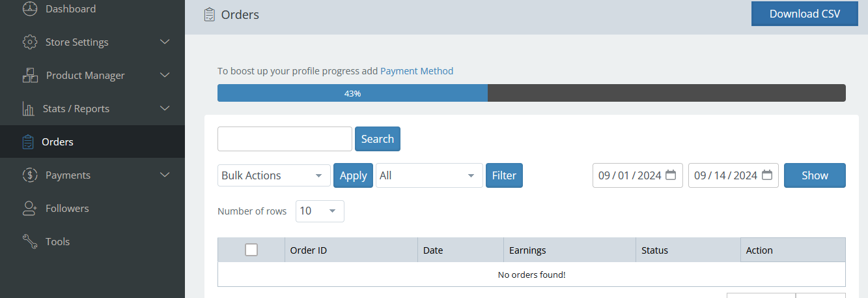This screenshot has width=868, height=298.
Task: Open calendar picker on end date 09/14/2024
Action: click(767, 175)
